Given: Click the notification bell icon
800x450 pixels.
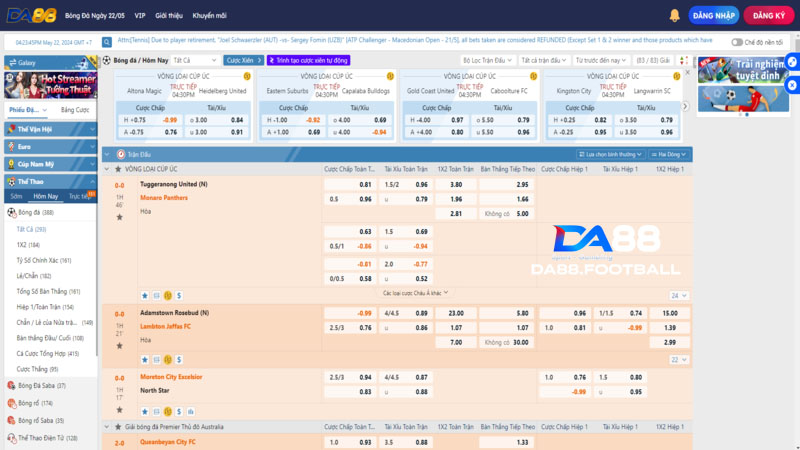Looking at the screenshot, I should [x=675, y=16].
